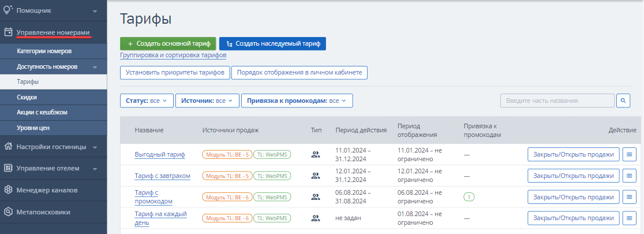Click the magnifier search button
644x234 pixels.
[x=623, y=101]
